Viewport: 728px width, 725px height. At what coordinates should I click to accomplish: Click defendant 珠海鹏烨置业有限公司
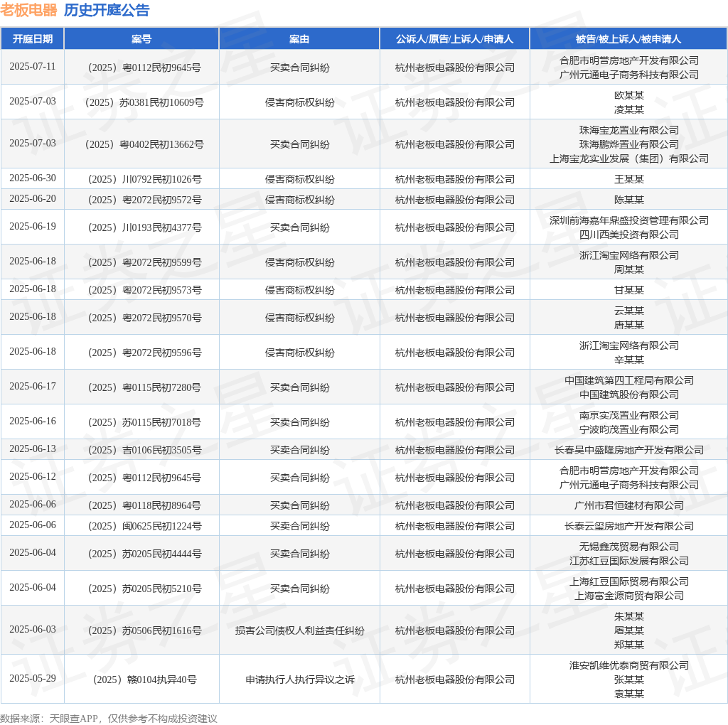click(628, 144)
